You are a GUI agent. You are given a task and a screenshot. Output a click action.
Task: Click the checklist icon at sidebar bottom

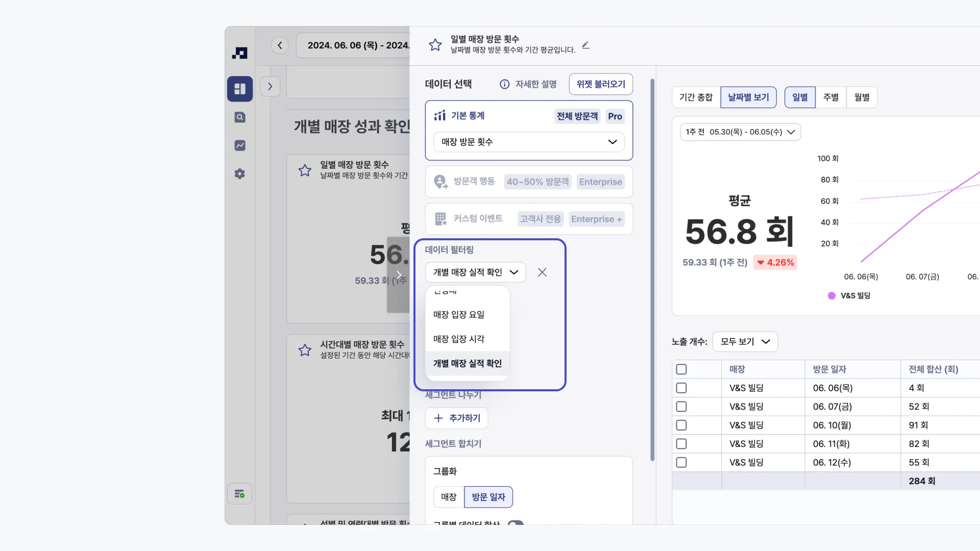coord(239,494)
